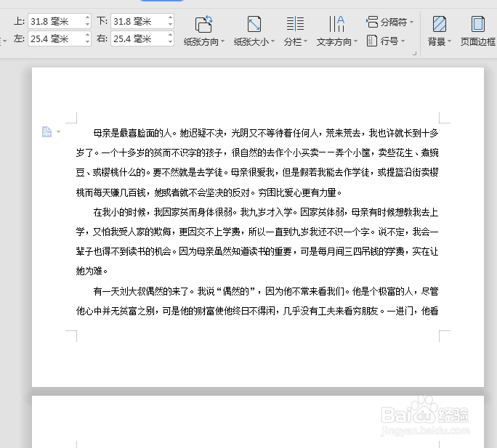The width and height of the screenshot is (497, 448).
Task: Click the breaks (分隔符) icon
Action: [372, 22]
